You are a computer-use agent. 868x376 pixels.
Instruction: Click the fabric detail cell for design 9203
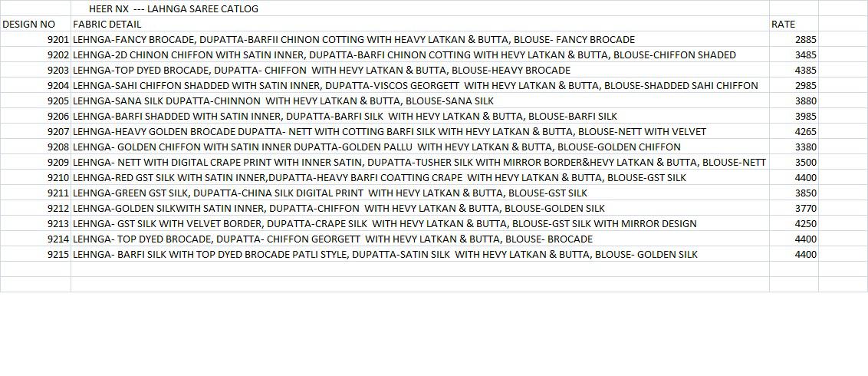click(x=321, y=71)
